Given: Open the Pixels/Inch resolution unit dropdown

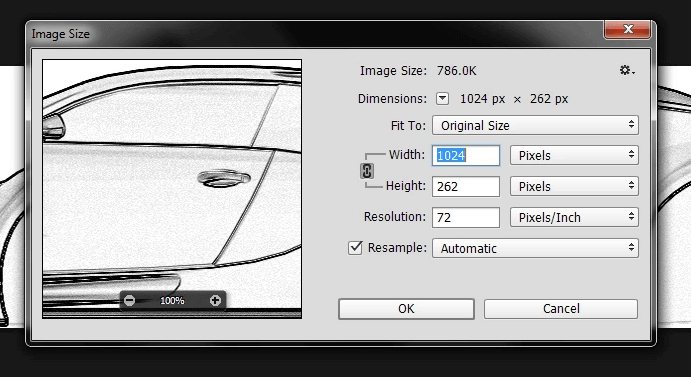Looking at the screenshot, I should click(574, 217).
